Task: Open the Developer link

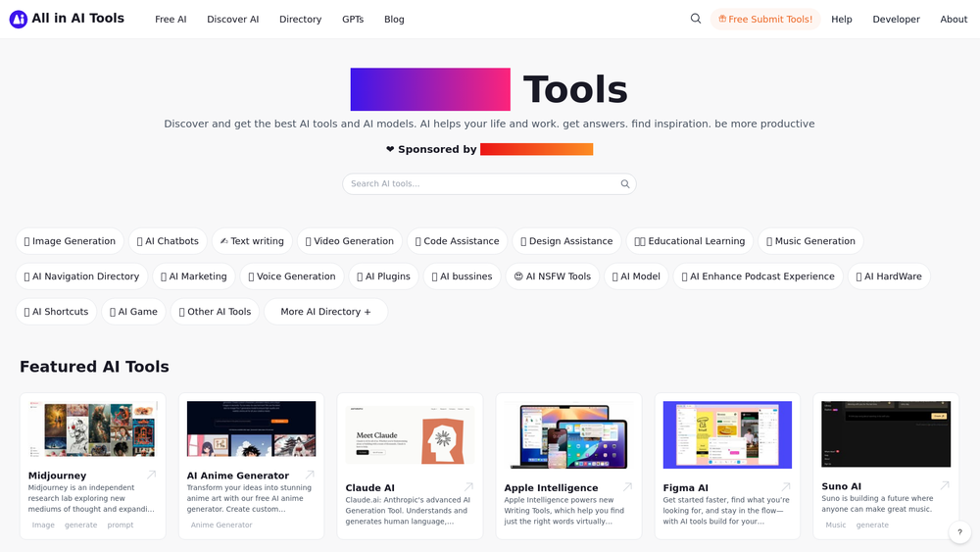Action: point(897,20)
